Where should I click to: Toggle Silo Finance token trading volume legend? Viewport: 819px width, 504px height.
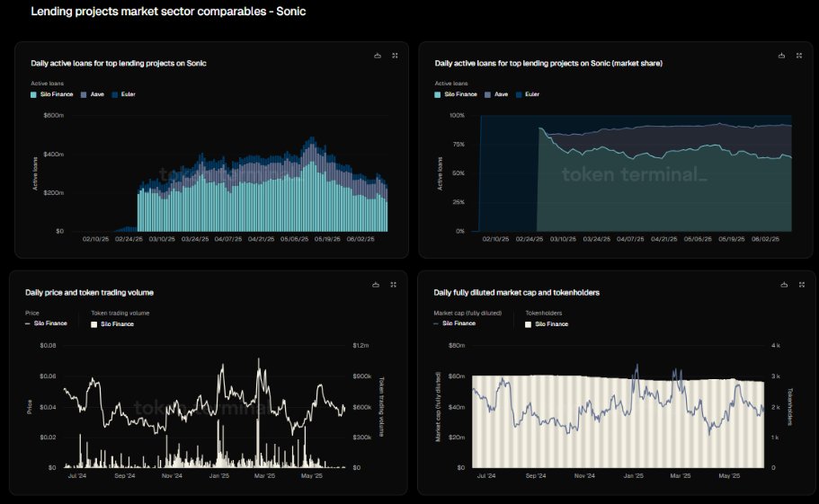pos(112,324)
